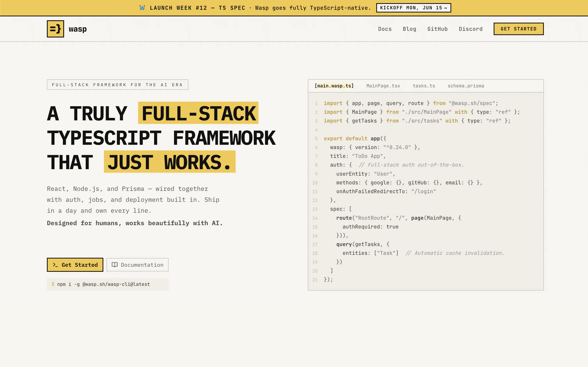Click the 'React, Node.js, and Prisma' description paragraph
The width and height of the screenshot is (588, 367).
click(133, 200)
